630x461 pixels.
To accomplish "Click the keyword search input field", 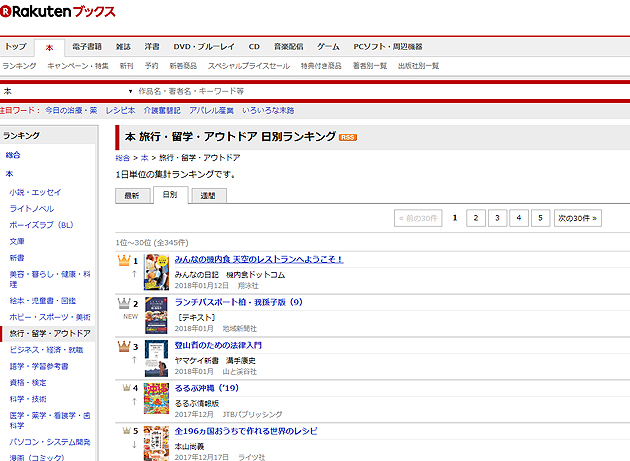I will 382,91.
